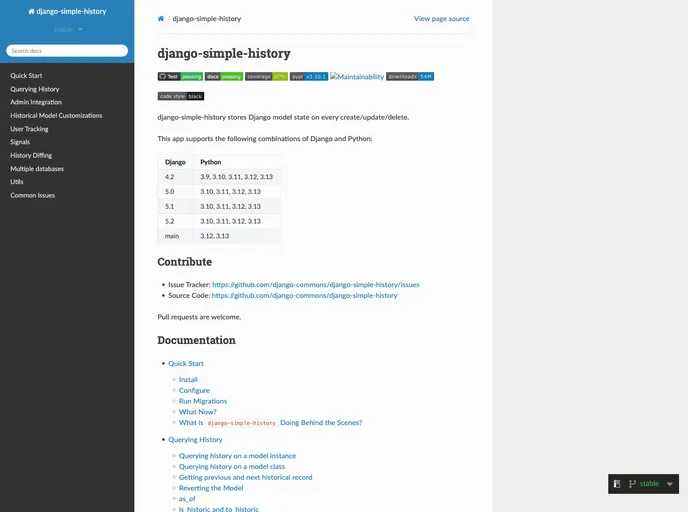688x512 pixels.
Task: Open Querying history on a model instance
Action: point(237,456)
